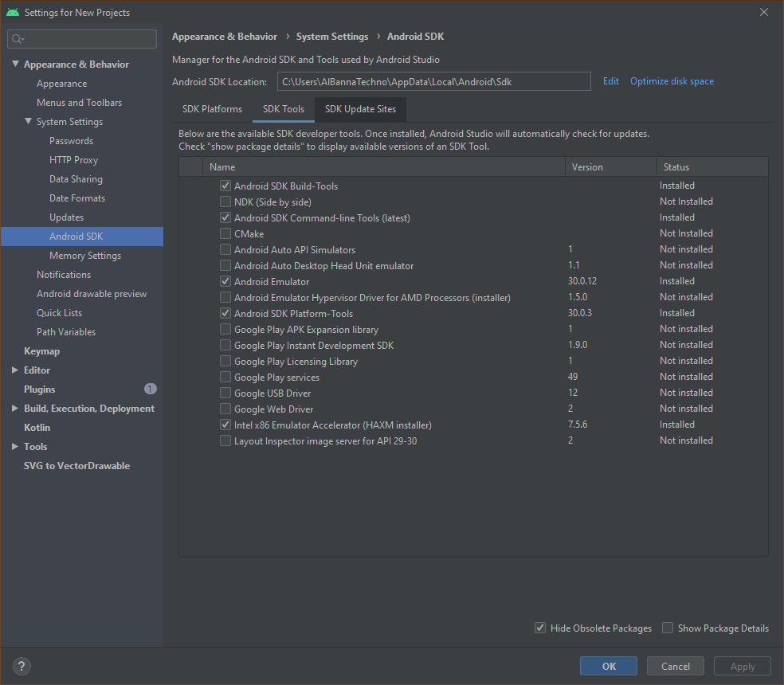Click the System Settings breadcrumb
This screenshot has height=685, width=784.
pyautogui.click(x=332, y=37)
